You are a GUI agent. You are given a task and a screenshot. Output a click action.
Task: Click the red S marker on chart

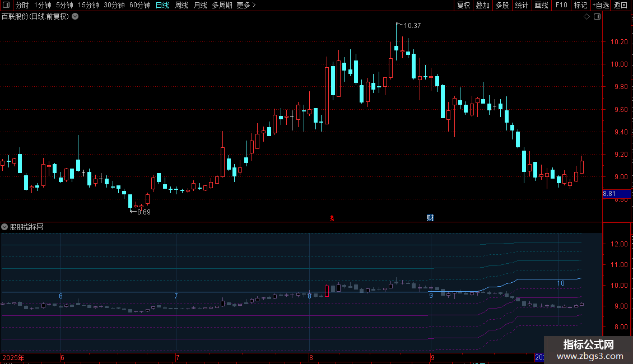[332, 218]
